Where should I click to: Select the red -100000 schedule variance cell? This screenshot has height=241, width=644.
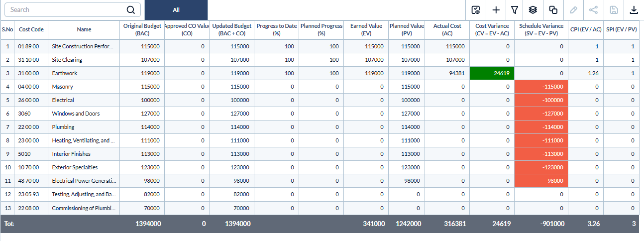point(541,100)
